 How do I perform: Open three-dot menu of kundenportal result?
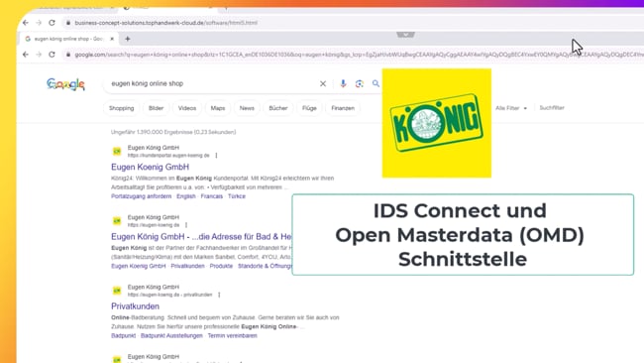(216, 156)
